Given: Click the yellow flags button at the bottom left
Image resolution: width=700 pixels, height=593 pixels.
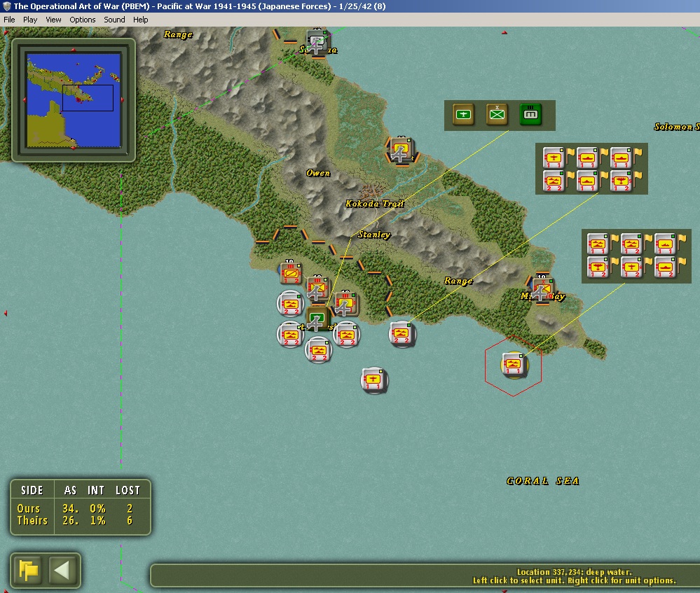Looking at the screenshot, I should pyautogui.click(x=28, y=570).
